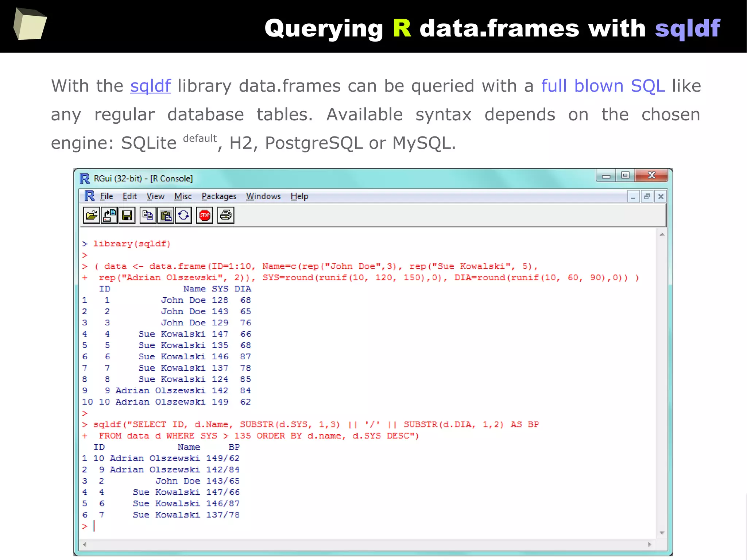Click the cube logo in slide header

click(30, 24)
